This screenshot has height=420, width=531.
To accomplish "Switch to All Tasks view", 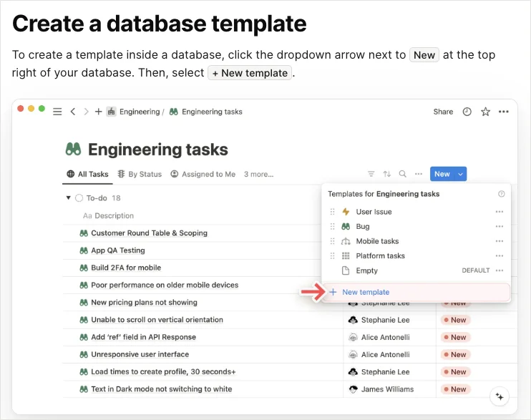I will pyautogui.click(x=88, y=174).
